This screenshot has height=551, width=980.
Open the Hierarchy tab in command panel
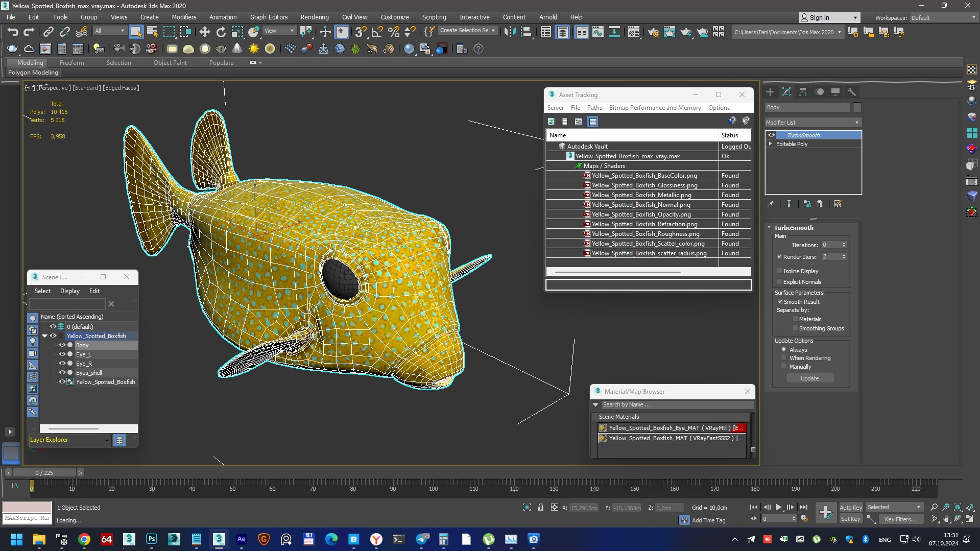tap(803, 92)
